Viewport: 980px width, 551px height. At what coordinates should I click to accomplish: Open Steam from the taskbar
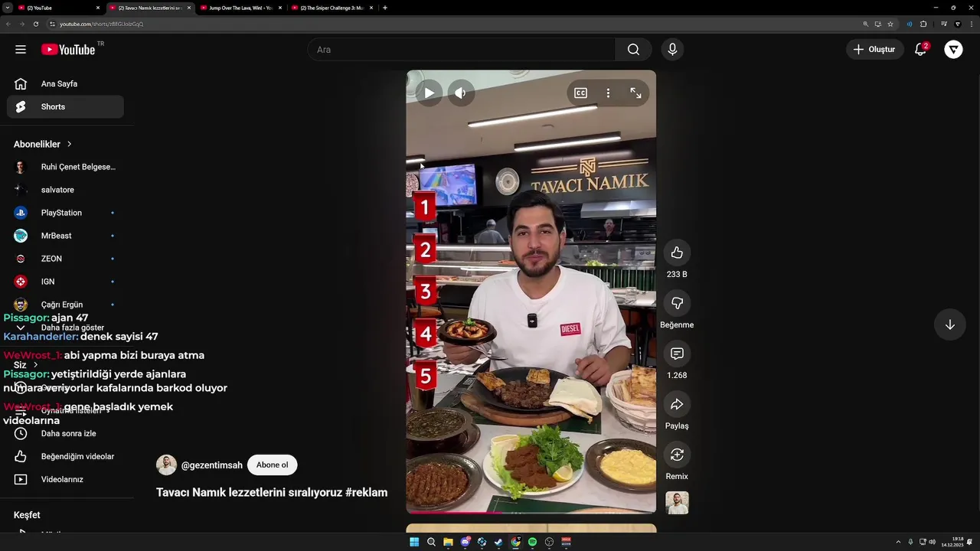point(498,542)
